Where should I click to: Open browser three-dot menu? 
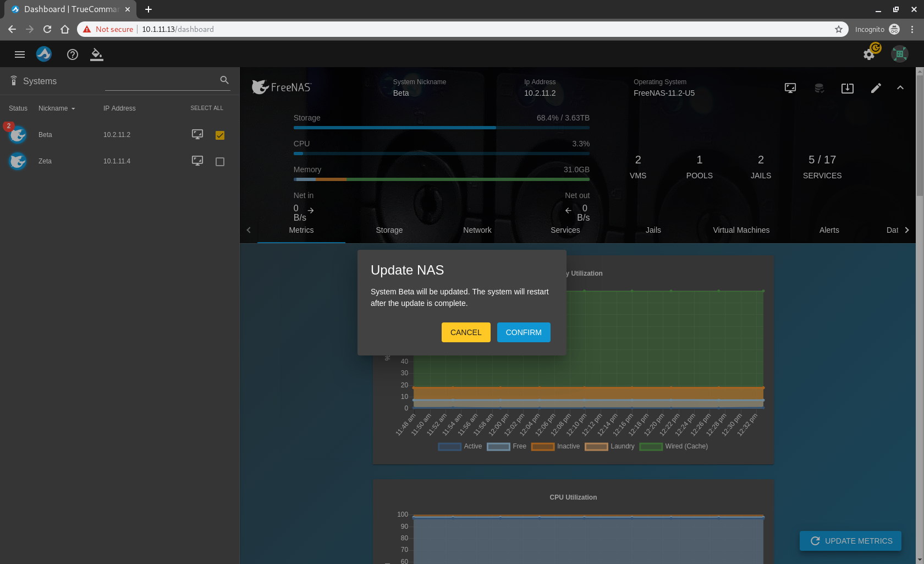click(912, 29)
